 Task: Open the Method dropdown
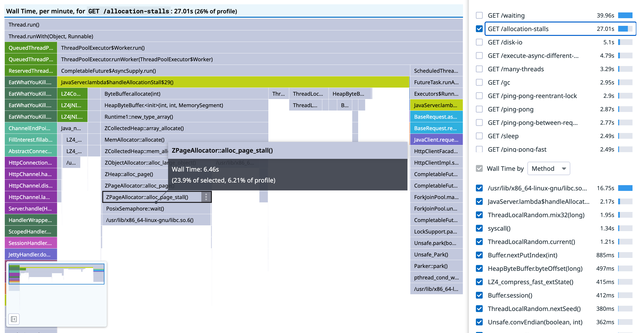coord(548,168)
